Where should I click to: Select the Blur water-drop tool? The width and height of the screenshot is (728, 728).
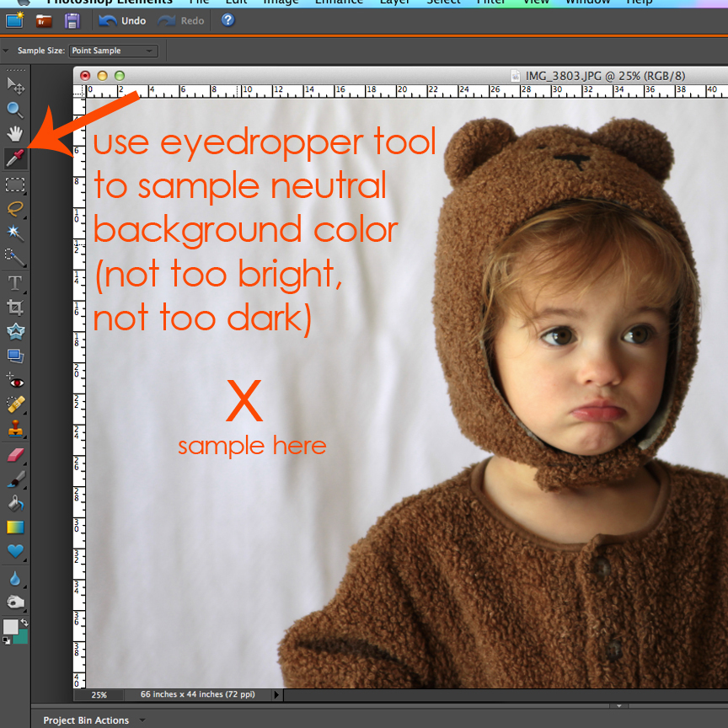pos(15,579)
